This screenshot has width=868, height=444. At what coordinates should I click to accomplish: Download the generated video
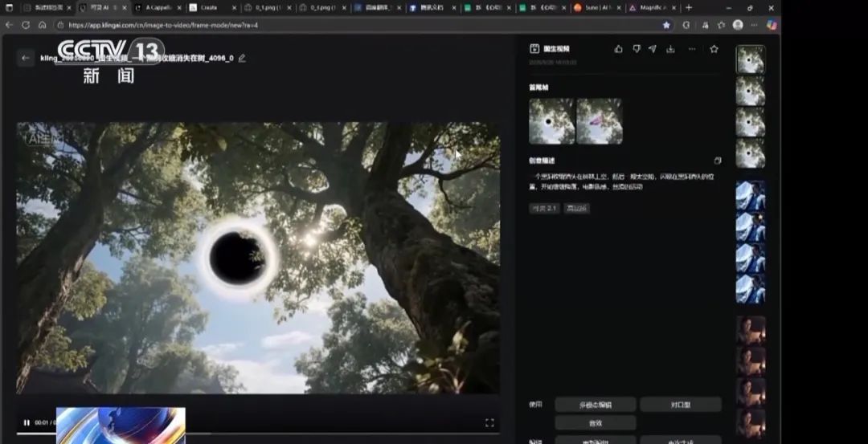(x=670, y=49)
